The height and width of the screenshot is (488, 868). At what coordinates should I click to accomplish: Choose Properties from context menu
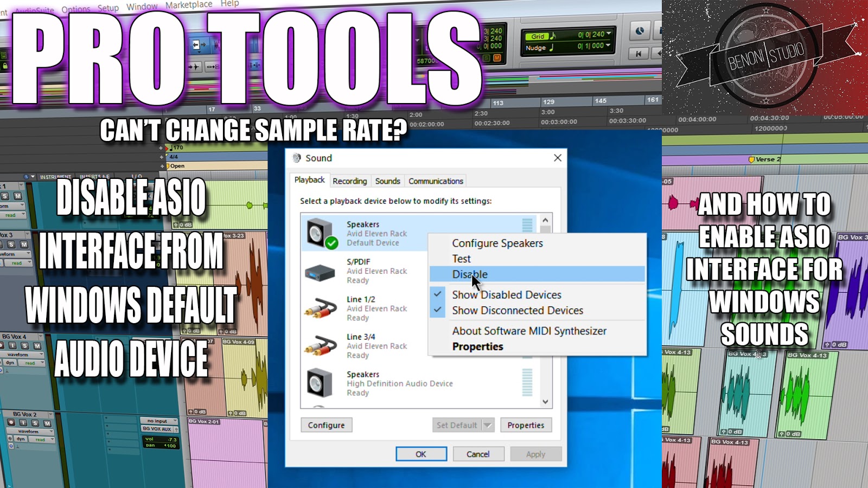478,346
